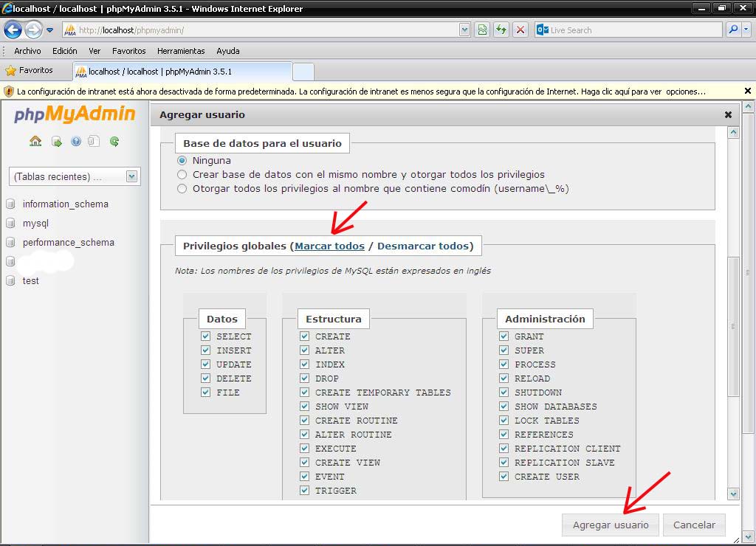The height and width of the screenshot is (546, 756).
Task: Uncheck the REPLICATION SLAVE privilege
Action: pos(504,462)
